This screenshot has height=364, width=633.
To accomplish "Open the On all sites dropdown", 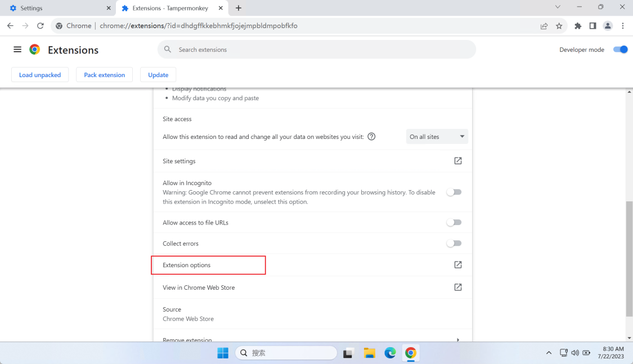I will (x=437, y=136).
